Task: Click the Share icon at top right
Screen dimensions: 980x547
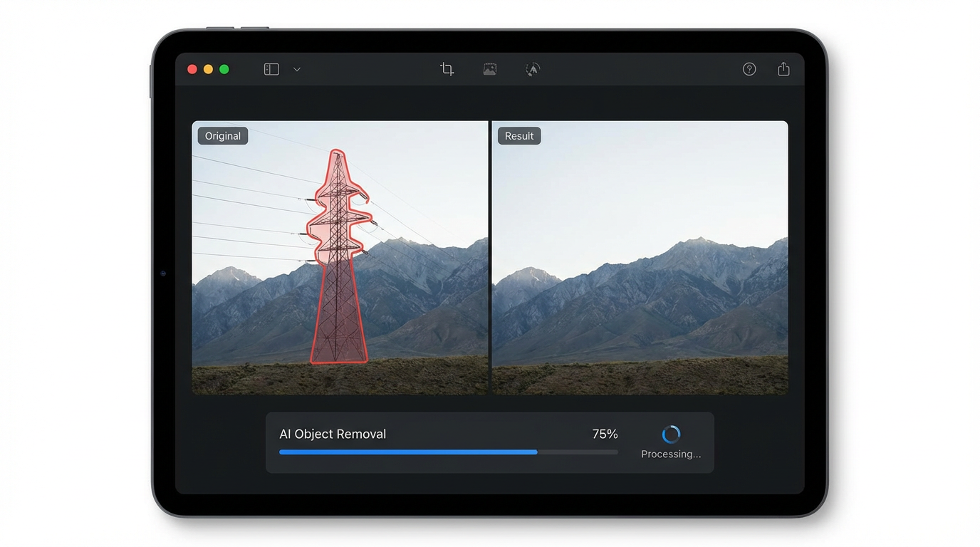Action: (783, 68)
